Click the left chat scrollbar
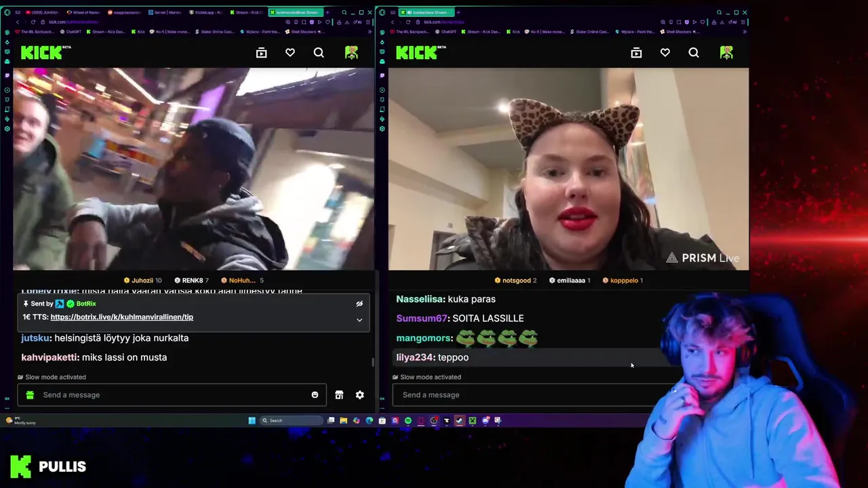This screenshot has width=868, height=488. [x=373, y=363]
